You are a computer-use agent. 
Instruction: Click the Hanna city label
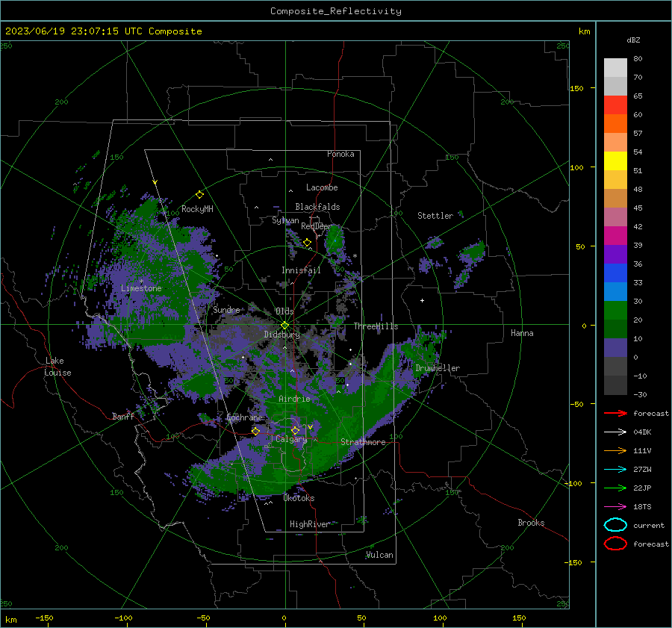[522, 333]
